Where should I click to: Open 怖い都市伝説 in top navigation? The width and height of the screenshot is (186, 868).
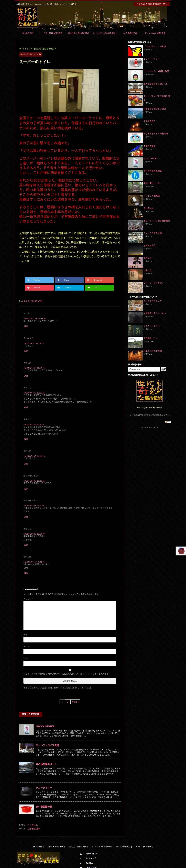[x=27, y=33]
